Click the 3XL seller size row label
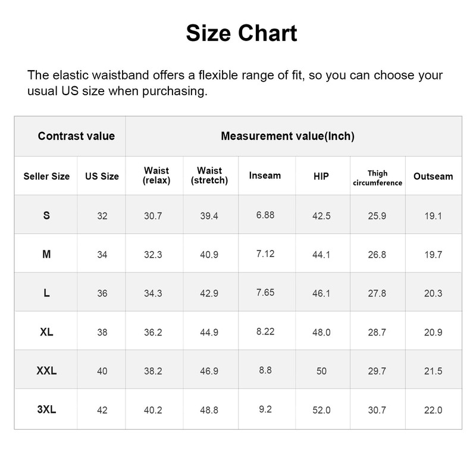This screenshot has height=476, width=476. click(46, 409)
